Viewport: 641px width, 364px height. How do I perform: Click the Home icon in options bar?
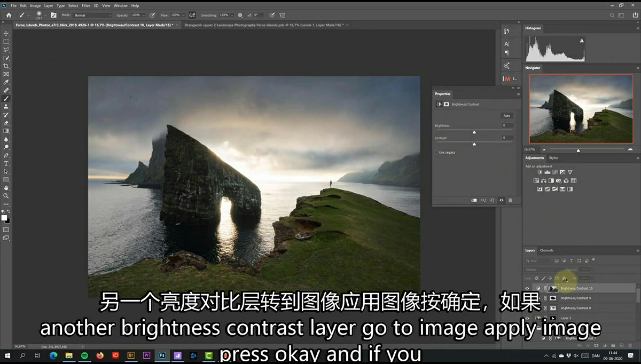[x=9, y=15]
